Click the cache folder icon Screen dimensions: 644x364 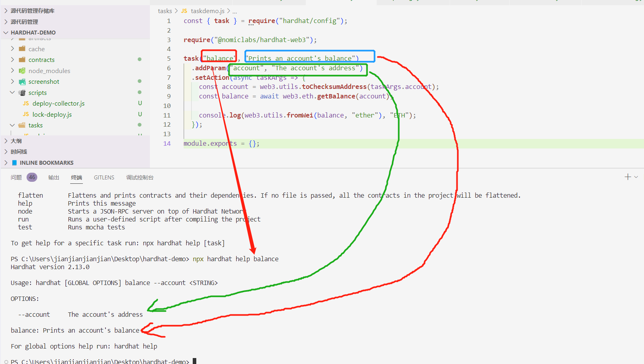pos(22,49)
